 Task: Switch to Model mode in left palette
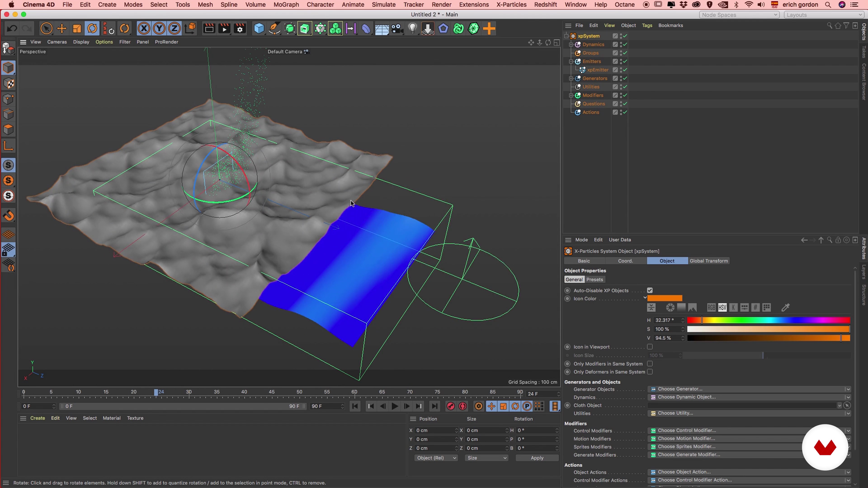(x=8, y=68)
